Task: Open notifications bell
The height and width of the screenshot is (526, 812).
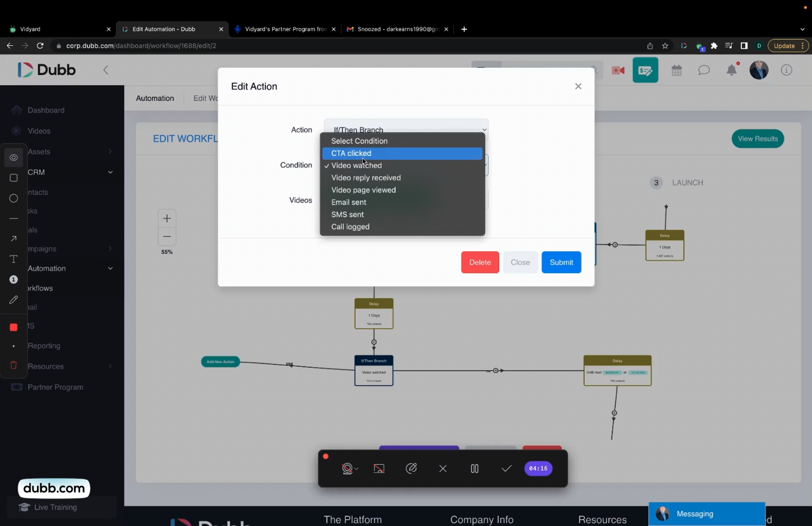Action: coord(732,70)
